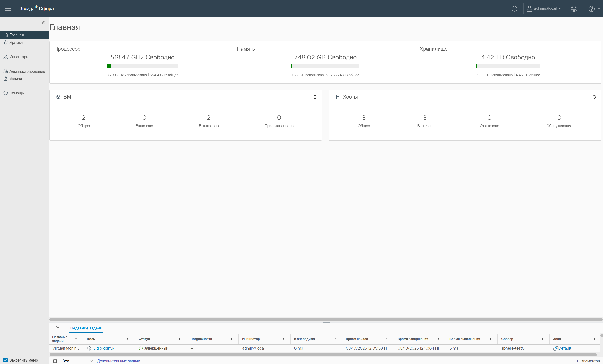The width and height of the screenshot is (603, 364).
Task: Click the Статус column filter icon
Action: point(180,338)
